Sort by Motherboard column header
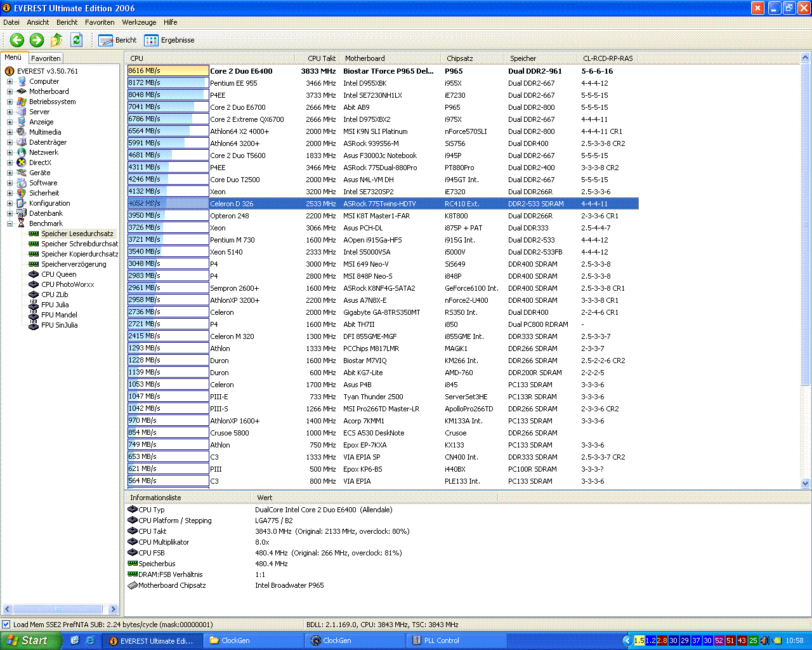This screenshot has height=650, width=812. point(390,58)
